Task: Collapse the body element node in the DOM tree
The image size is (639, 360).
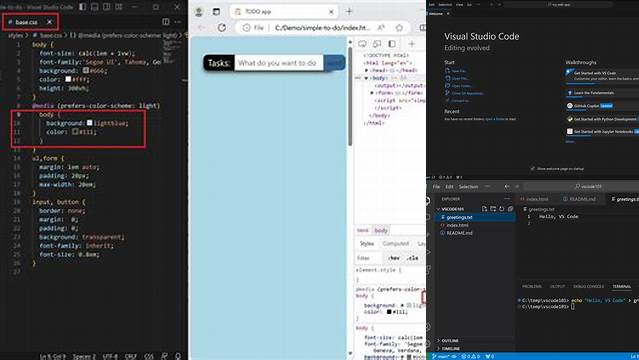Action: pos(366,78)
